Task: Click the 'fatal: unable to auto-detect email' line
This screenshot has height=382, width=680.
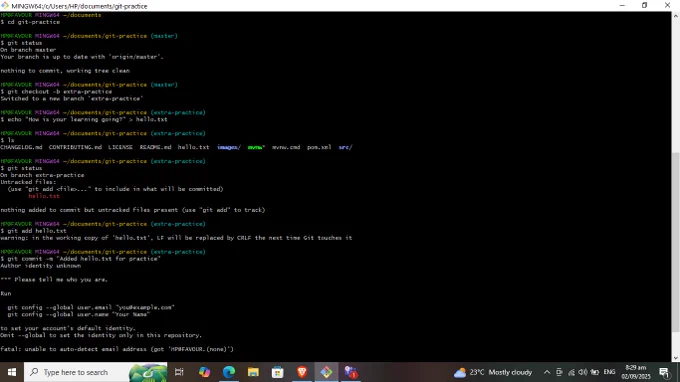Action: (x=117, y=349)
